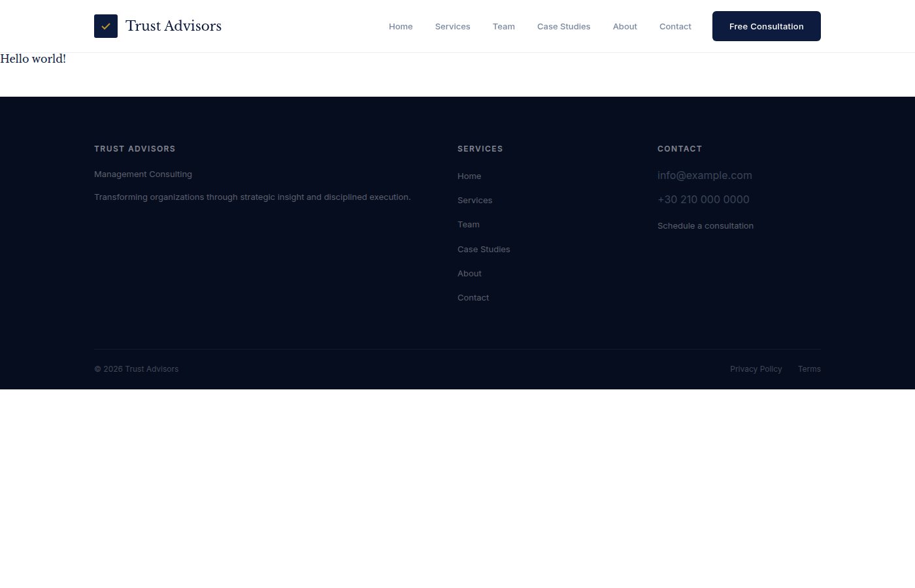Open the footer Home link
Viewport: 915px width, 588px height.
pyautogui.click(x=469, y=176)
